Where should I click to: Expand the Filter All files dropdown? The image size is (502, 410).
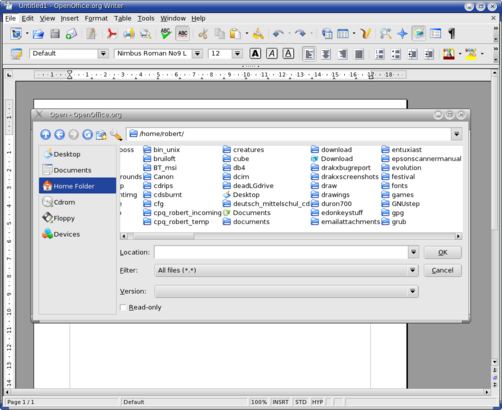point(412,270)
